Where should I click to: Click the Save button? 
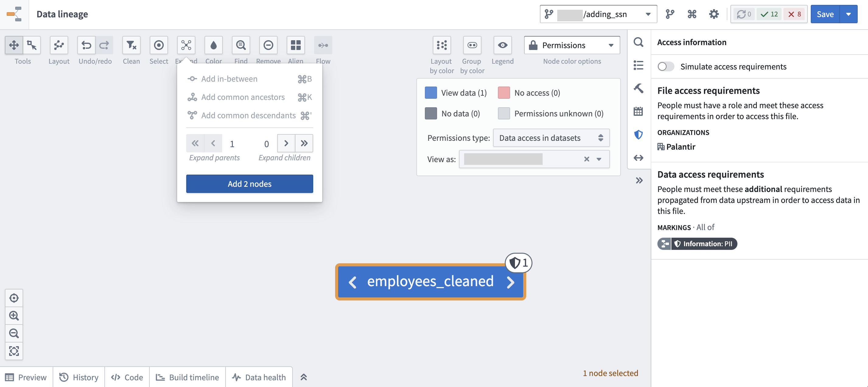[x=825, y=14]
